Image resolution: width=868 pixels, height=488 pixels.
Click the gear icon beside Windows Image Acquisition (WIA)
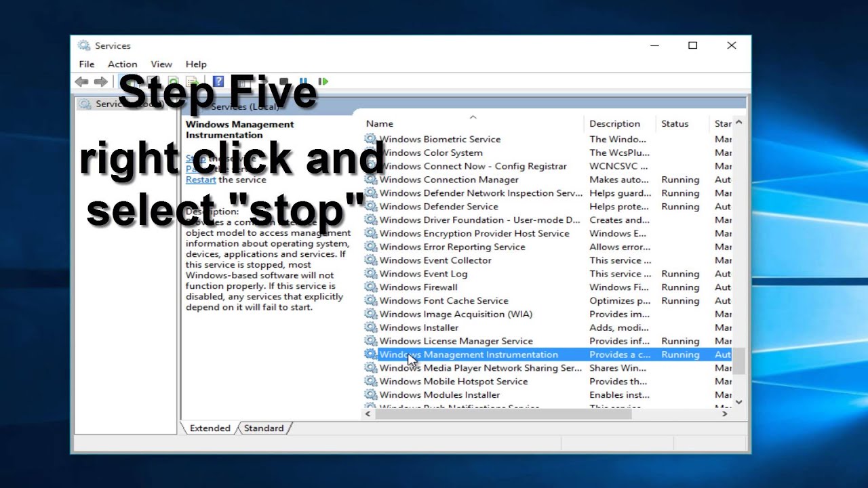(x=370, y=314)
